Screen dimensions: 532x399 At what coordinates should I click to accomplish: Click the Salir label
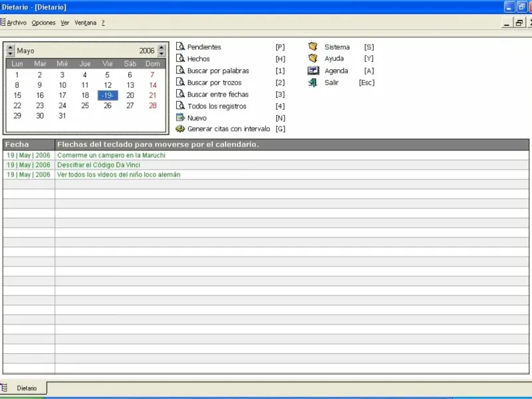tap(331, 82)
